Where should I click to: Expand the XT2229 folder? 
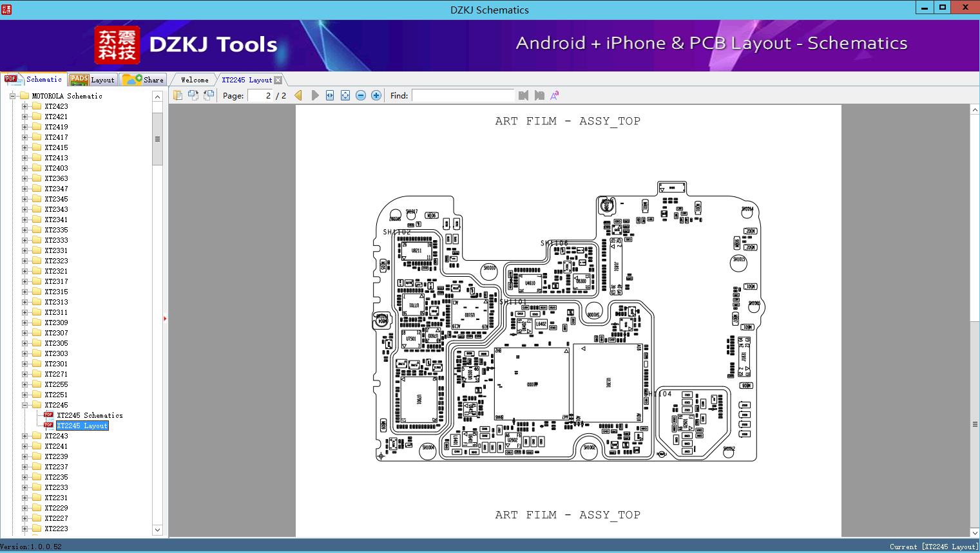[x=24, y=508]
